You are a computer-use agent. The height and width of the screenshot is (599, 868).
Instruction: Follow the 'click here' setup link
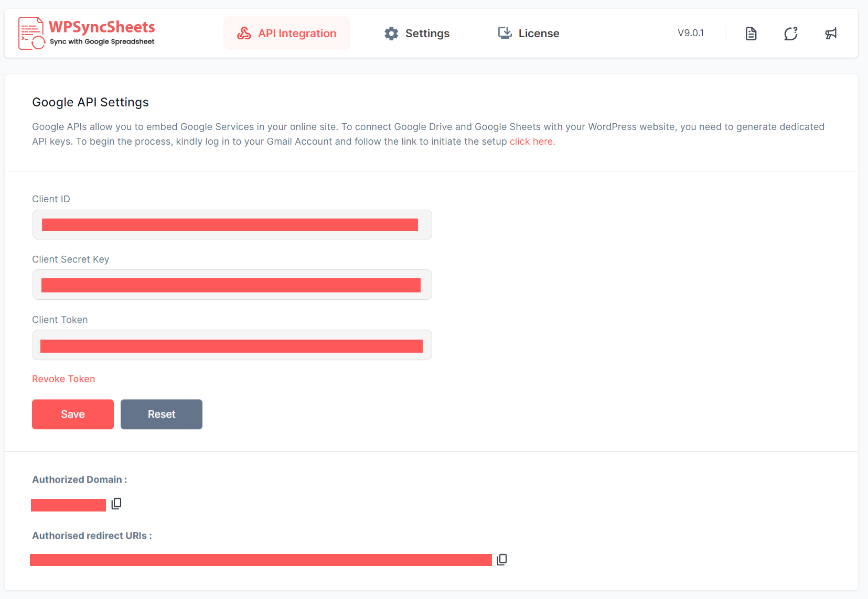[531, 141]
